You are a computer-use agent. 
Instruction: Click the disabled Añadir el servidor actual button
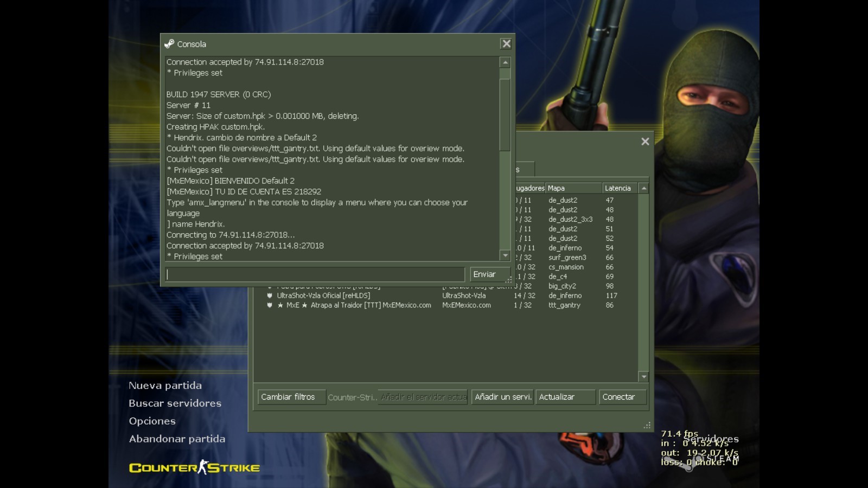pyautogui.click(x=423, y=397)
